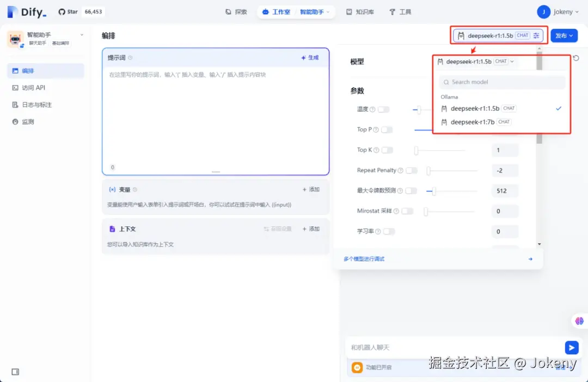Click help icon beside 学习率
Screen dimensions: 588x382
[378, 232]
